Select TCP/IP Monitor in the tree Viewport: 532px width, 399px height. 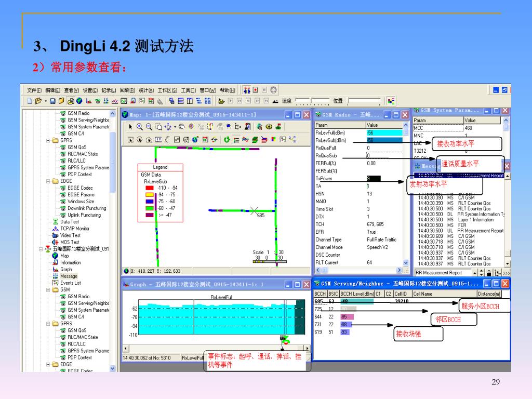[x=75, y=229]
